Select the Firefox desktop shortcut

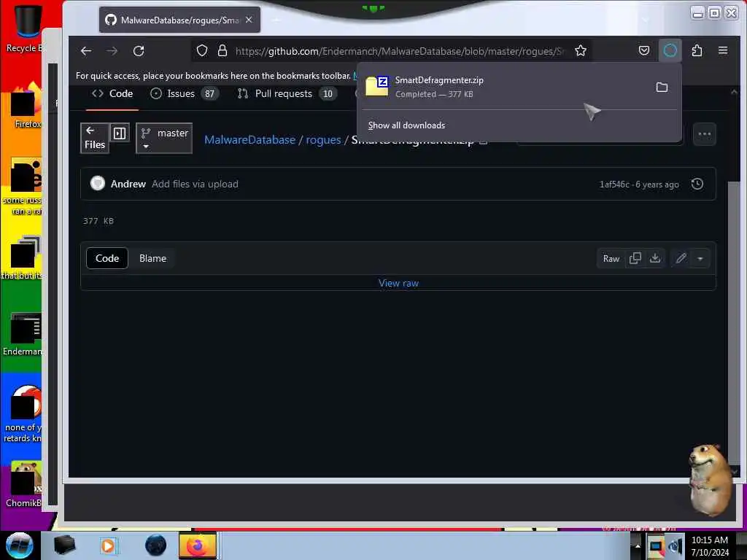(27, 106)
